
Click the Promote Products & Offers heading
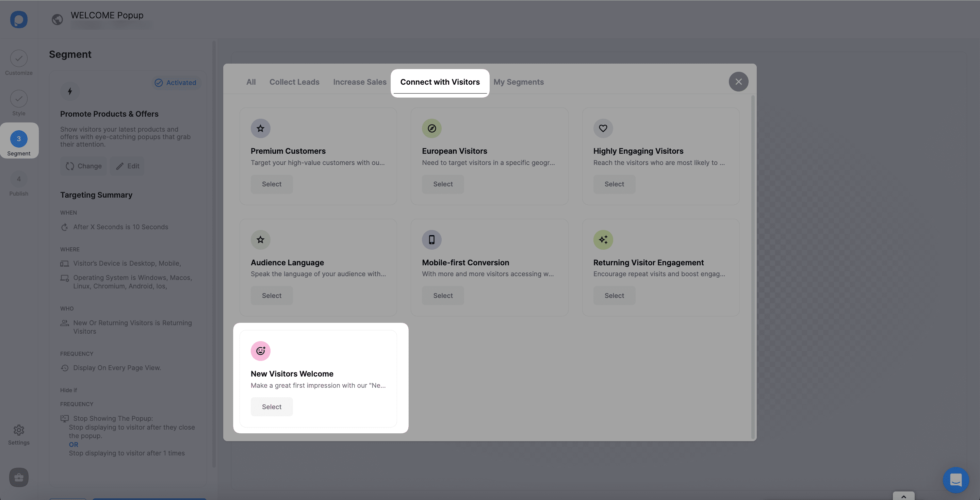tap(109, 114)
